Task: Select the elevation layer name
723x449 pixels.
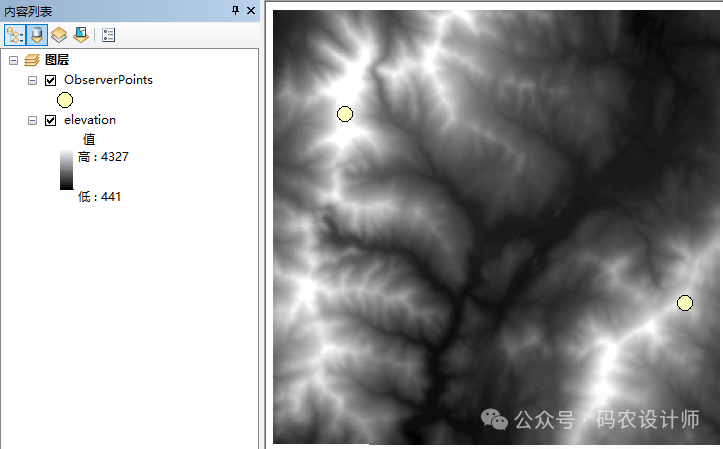Action: [89, 120]
